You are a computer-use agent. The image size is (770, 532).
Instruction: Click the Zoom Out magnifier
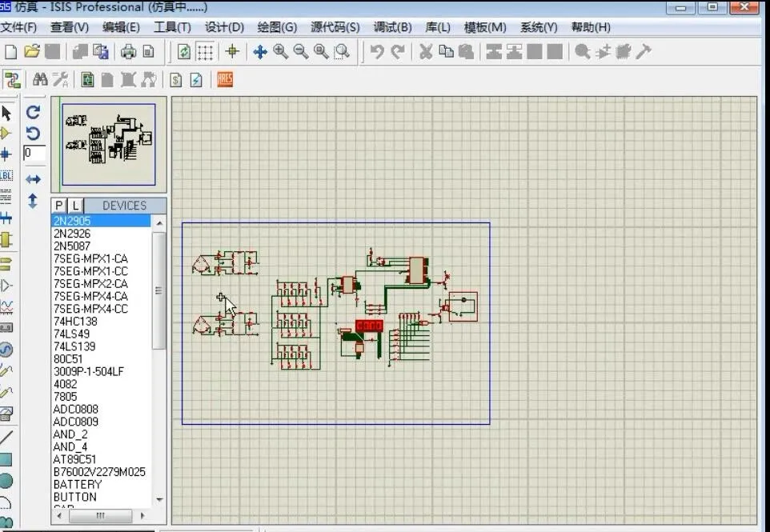tap(300, 51)
